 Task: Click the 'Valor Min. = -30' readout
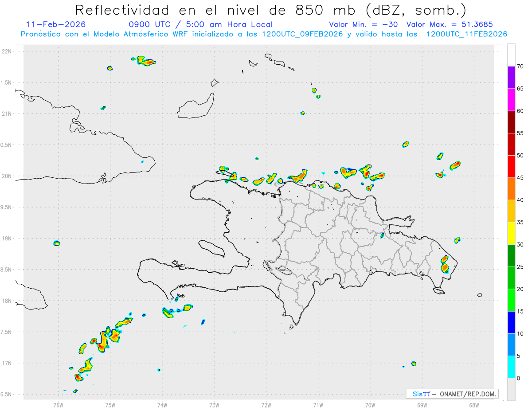[x=364, y=24]
